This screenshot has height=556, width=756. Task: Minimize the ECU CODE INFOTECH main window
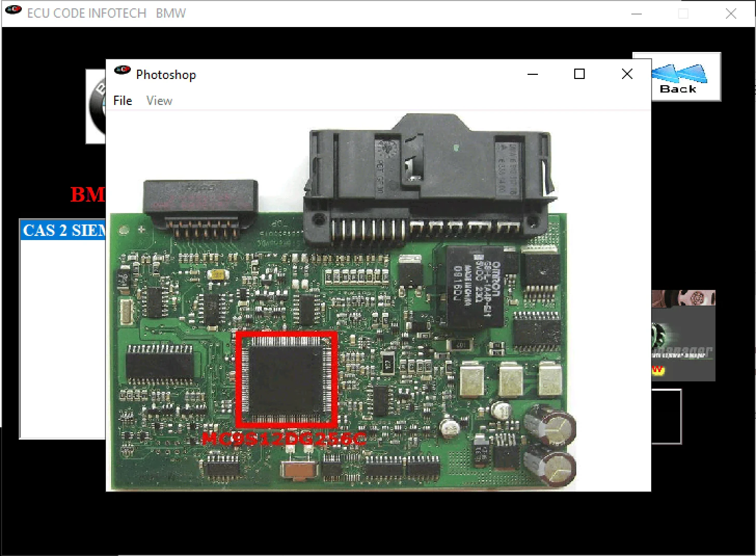point(637,14)
